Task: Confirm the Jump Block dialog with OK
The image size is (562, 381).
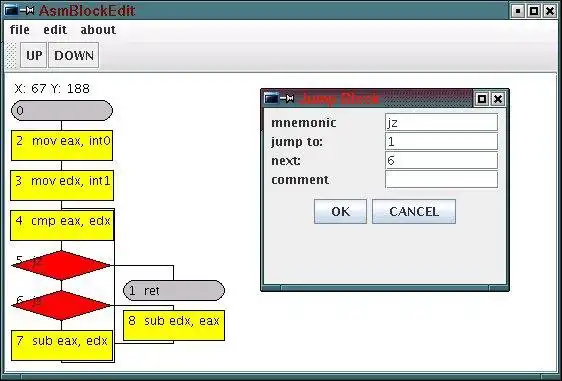Action: coord(340,211)
